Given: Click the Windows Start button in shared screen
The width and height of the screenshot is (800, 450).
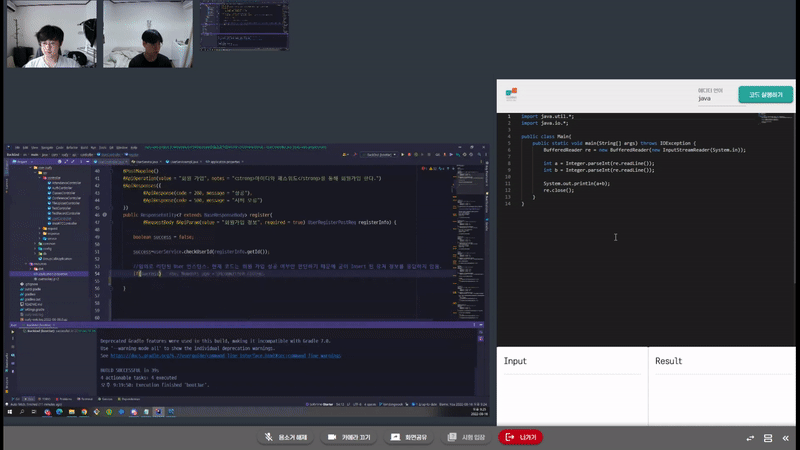Looking at the screenshot, I should 10,412.
